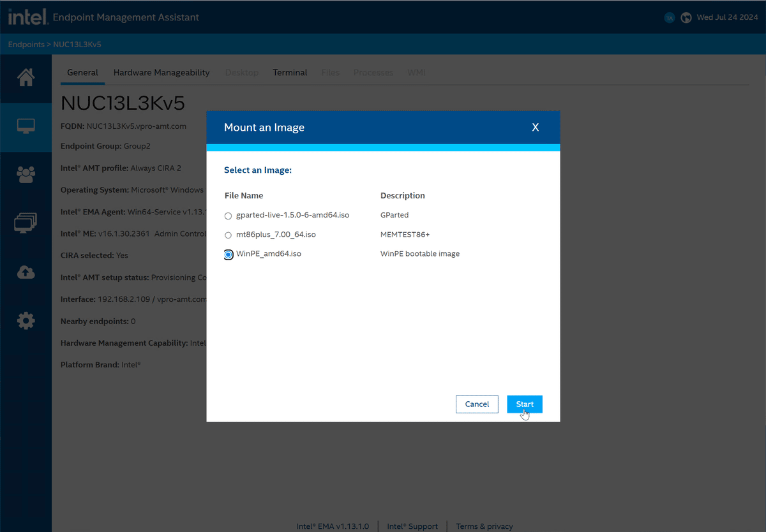Switch to the Terminal tab

[x=290, y=73]
